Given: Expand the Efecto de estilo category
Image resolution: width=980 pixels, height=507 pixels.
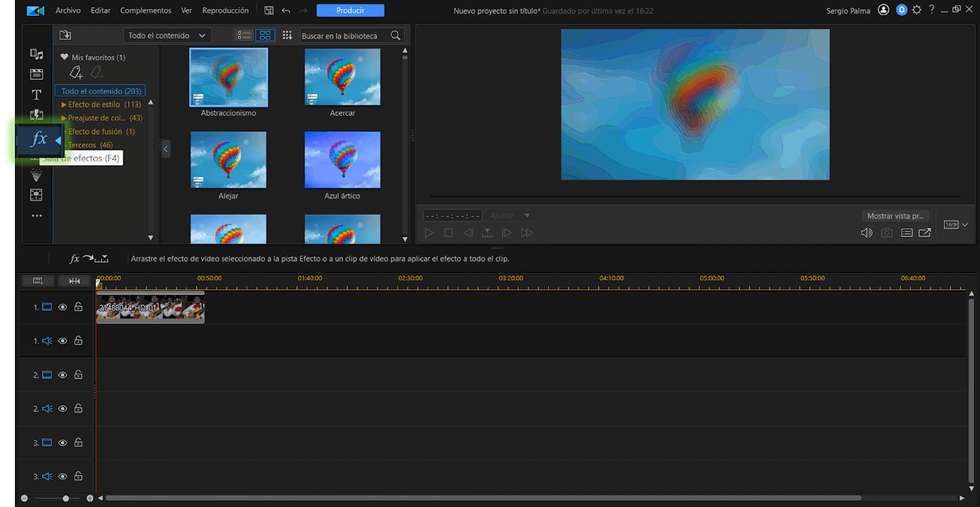Looking at the screenshot, I should (64, 104).
